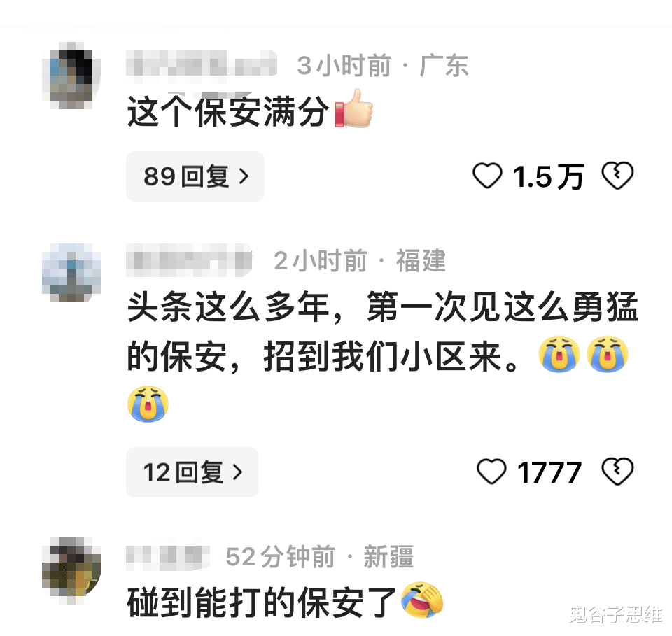Image resolution: width=672 pixels, height=636 pixels.
Task: Open second commenter's blurred username
Action: [x=189, y=260]
